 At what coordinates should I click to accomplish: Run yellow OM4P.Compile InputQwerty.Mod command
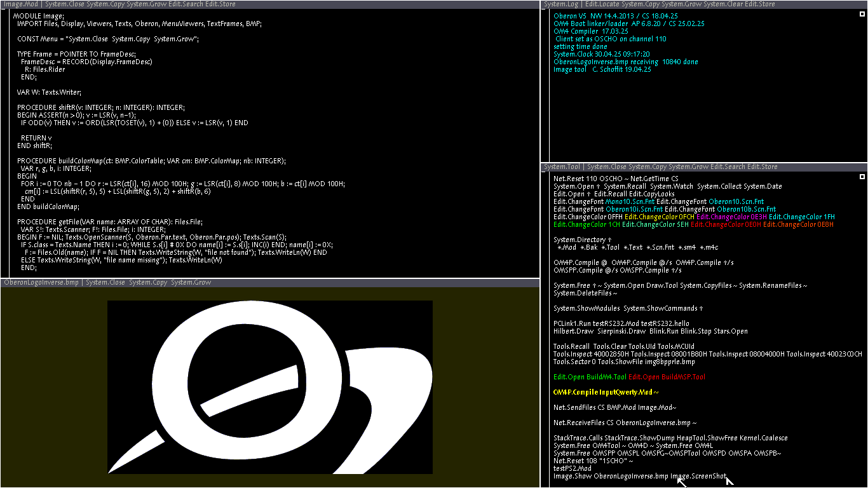pos(603,393)
